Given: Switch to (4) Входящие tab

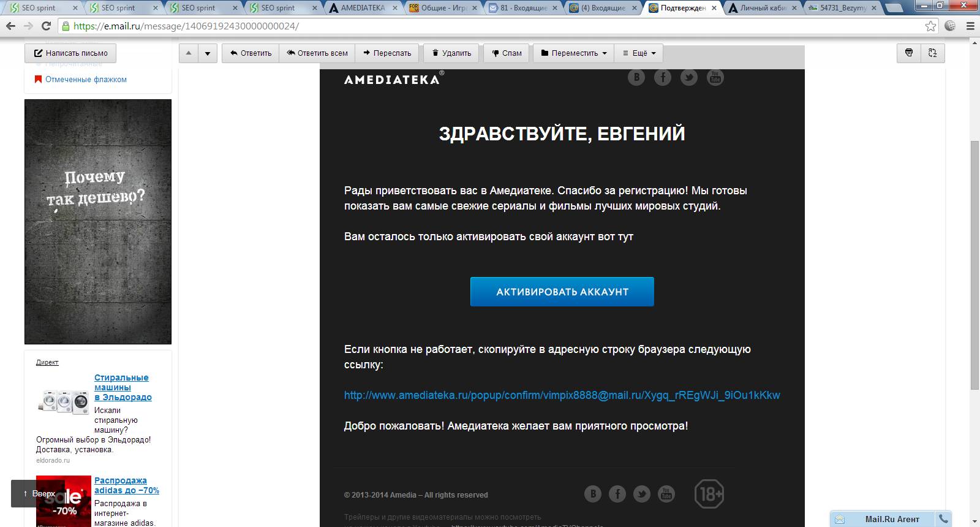Looking at the screenshot, I should [x=603, y=8].
